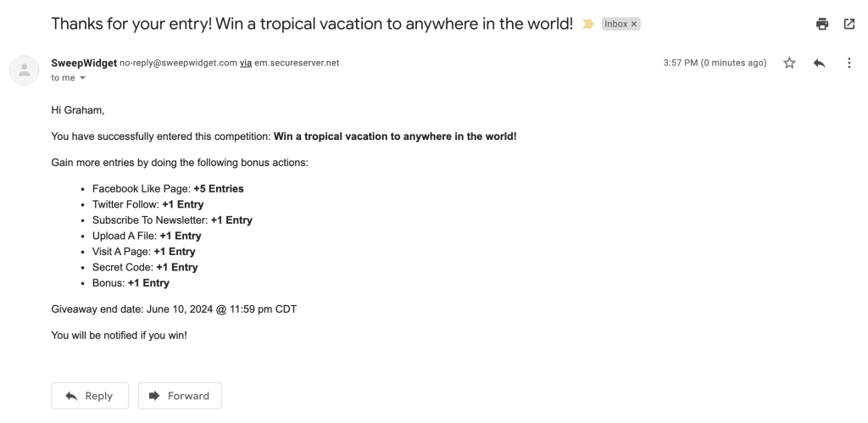
Task: Click the Forward button below the message
Action: [x=180, y=396]
